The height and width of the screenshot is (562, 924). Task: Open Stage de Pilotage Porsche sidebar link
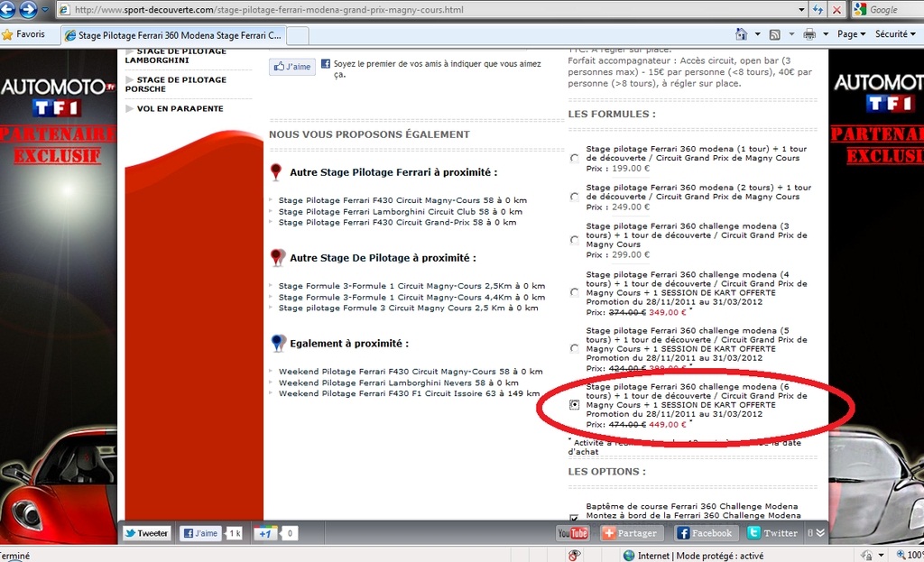tap(176, 84)
